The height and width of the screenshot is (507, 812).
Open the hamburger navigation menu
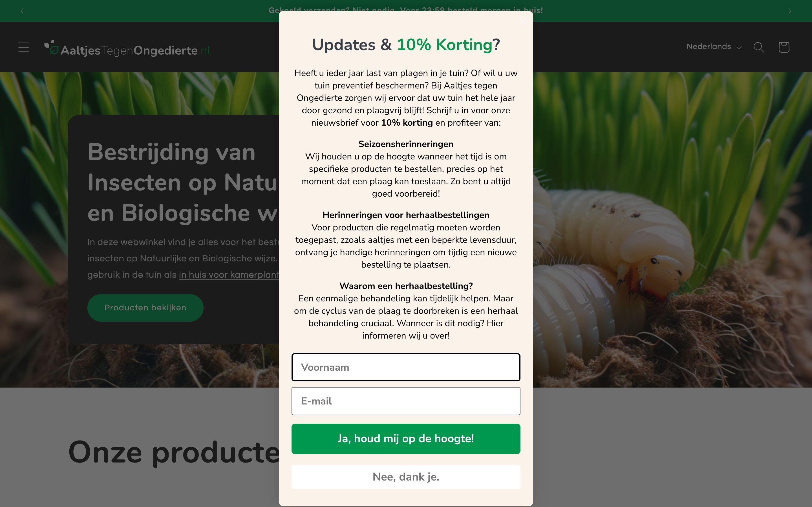[23, 47]
